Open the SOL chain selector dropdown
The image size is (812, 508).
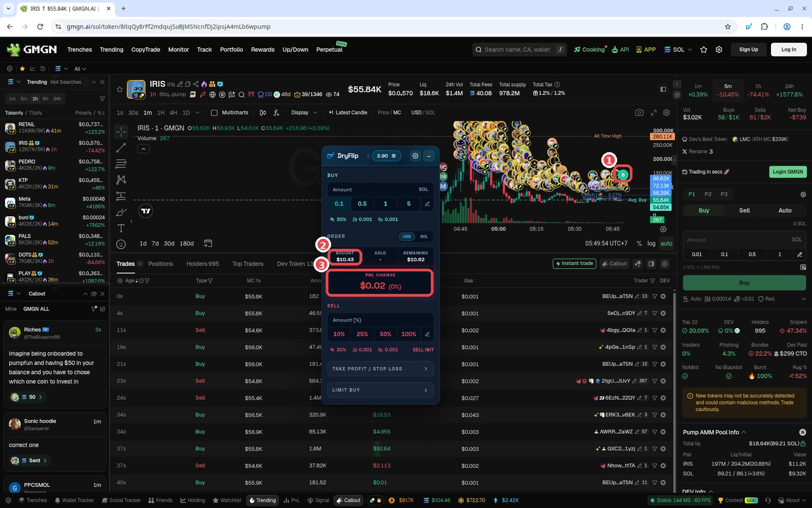678,50
